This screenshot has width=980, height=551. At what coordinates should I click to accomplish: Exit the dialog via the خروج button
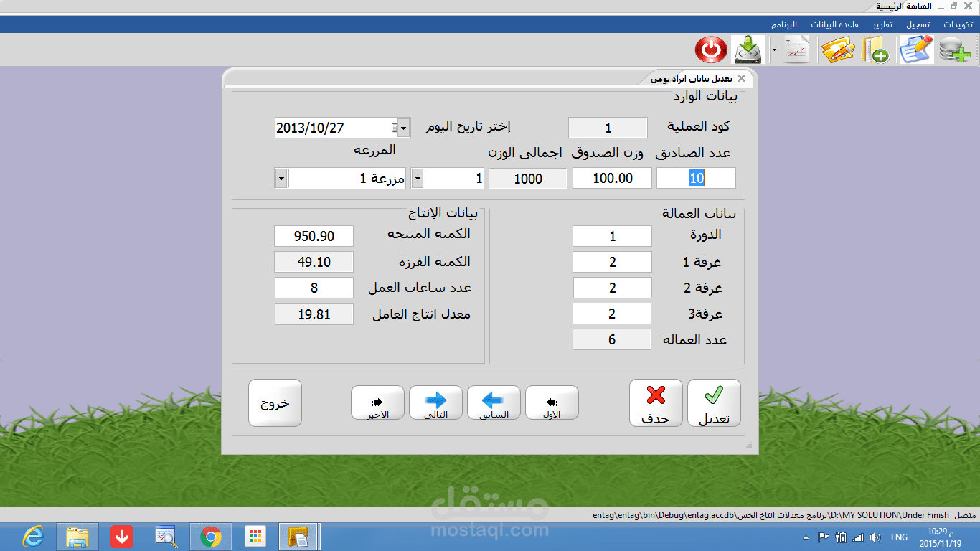coord(275,402)
